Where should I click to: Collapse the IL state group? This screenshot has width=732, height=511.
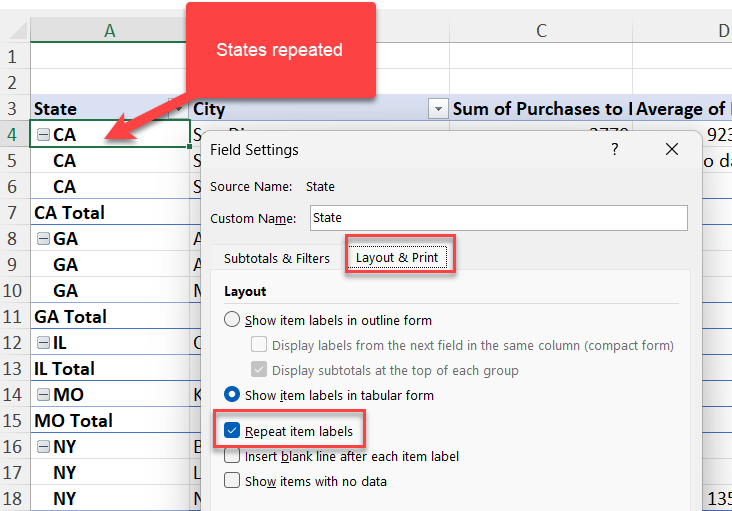pos(43,343)
